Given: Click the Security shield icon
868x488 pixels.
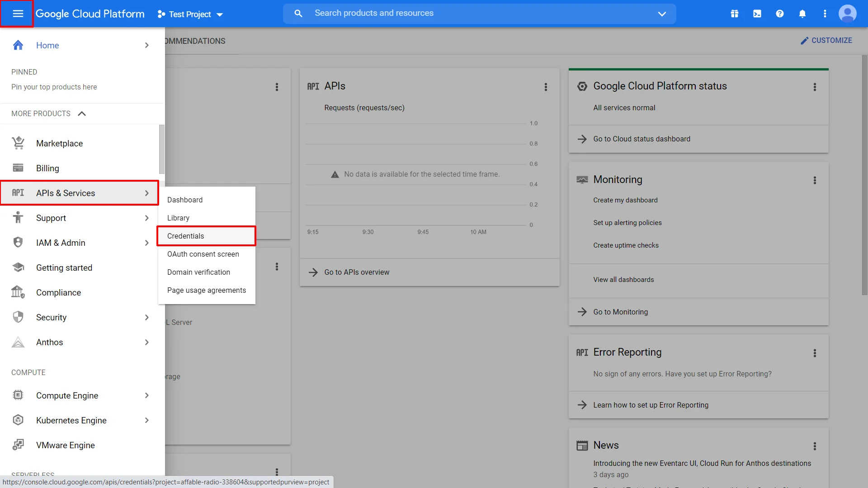Looking at the screenshot, I should pos(18,317).
